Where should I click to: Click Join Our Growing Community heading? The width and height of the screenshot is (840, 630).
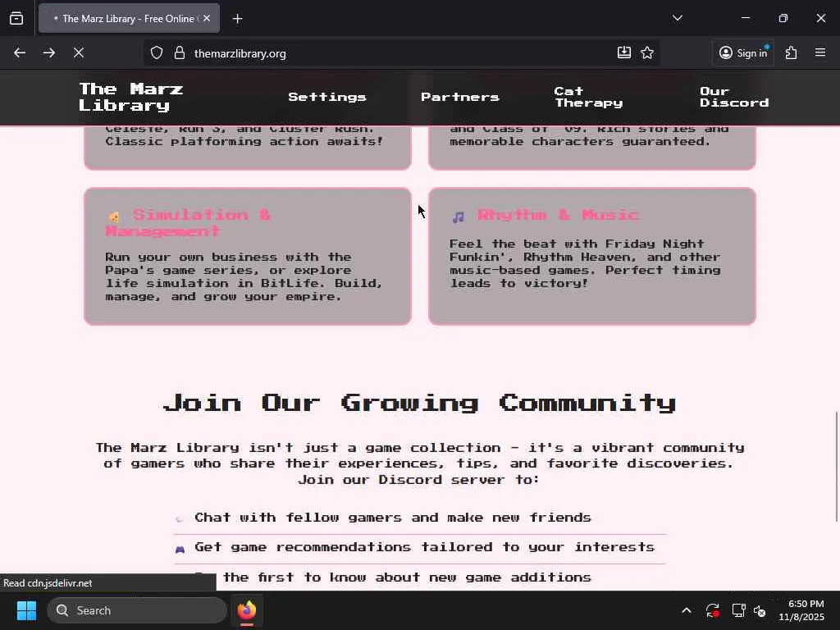coord(419,403)
